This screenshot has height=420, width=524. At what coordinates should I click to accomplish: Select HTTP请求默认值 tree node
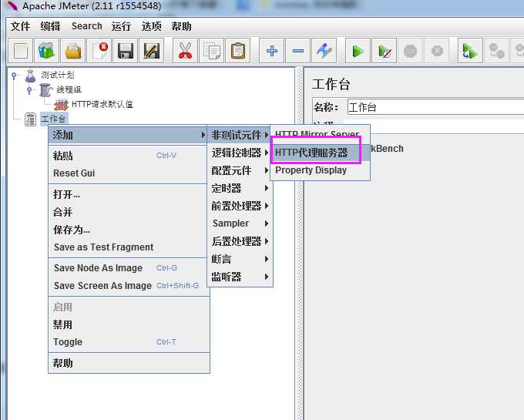point(102,104)
